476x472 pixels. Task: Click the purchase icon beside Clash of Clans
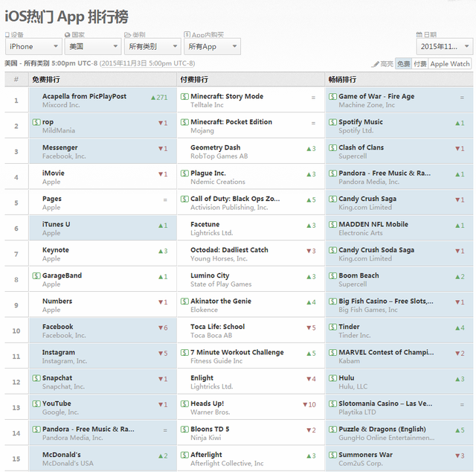click(332, 147)
